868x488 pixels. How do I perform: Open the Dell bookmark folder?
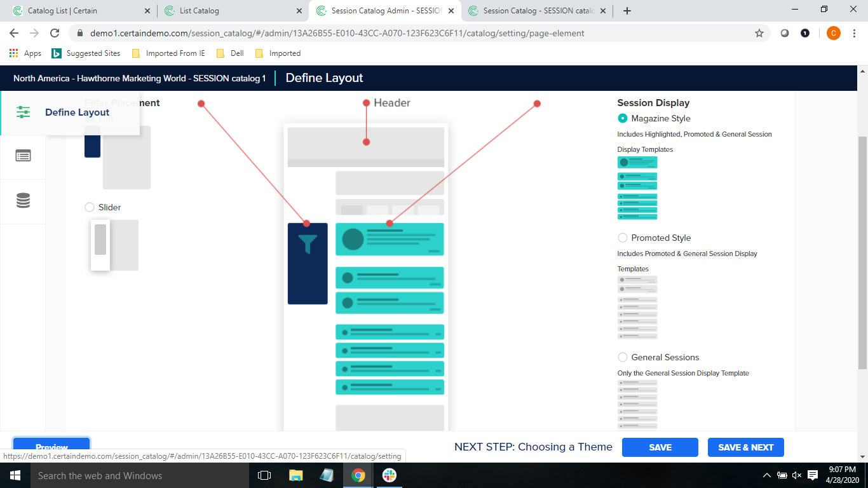(x=230, y=53)
